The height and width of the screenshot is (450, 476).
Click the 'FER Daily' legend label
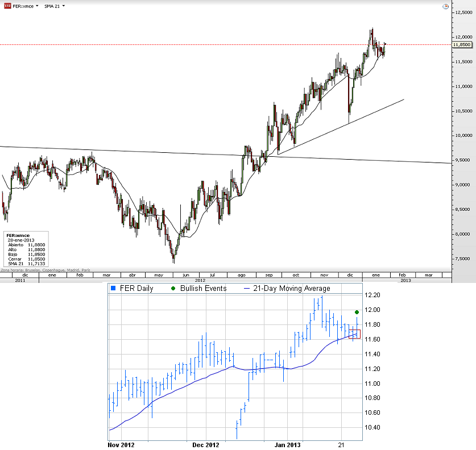(x=136, y=289)
